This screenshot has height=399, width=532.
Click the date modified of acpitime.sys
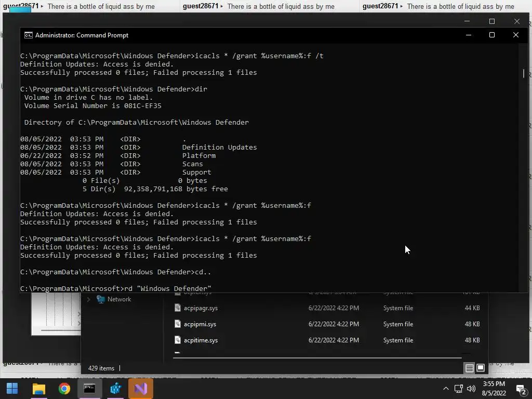coord(334,340)
